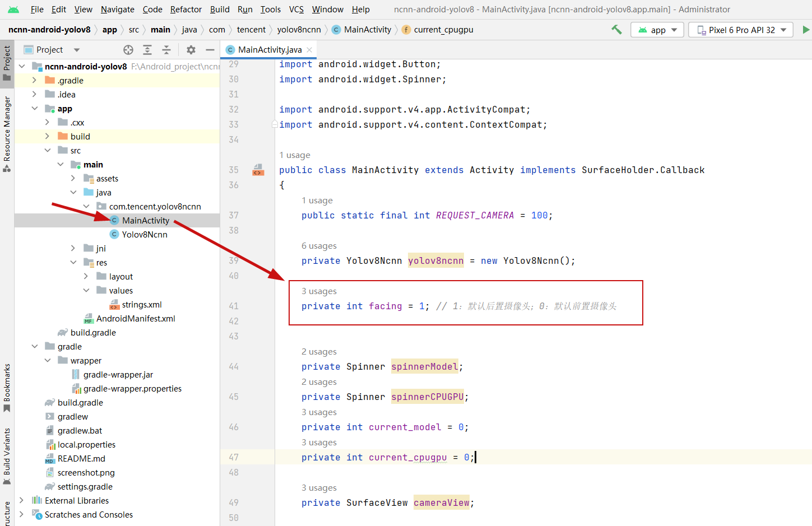Open the Resource Manager sidebar tab
This screenshot has width=812, height=526.
click(x=7, y=134)
